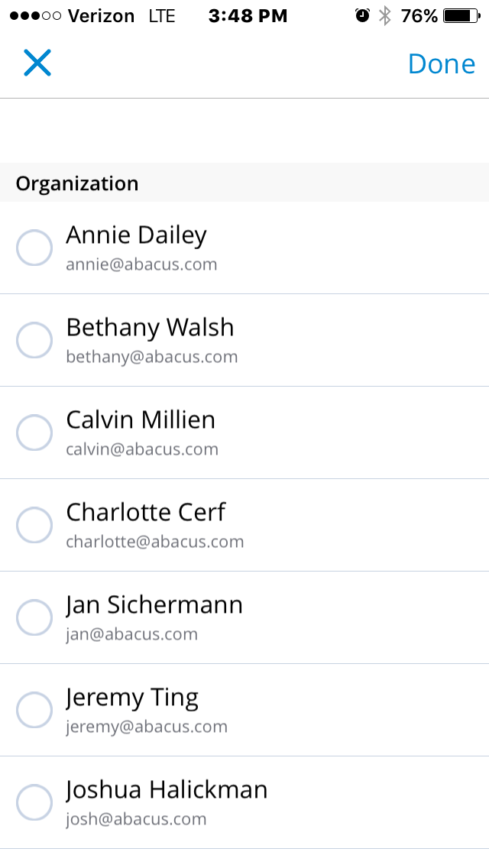The image size is (489, 868).
Task: Tap the empty search field above Organization
Action: [244, 131]
